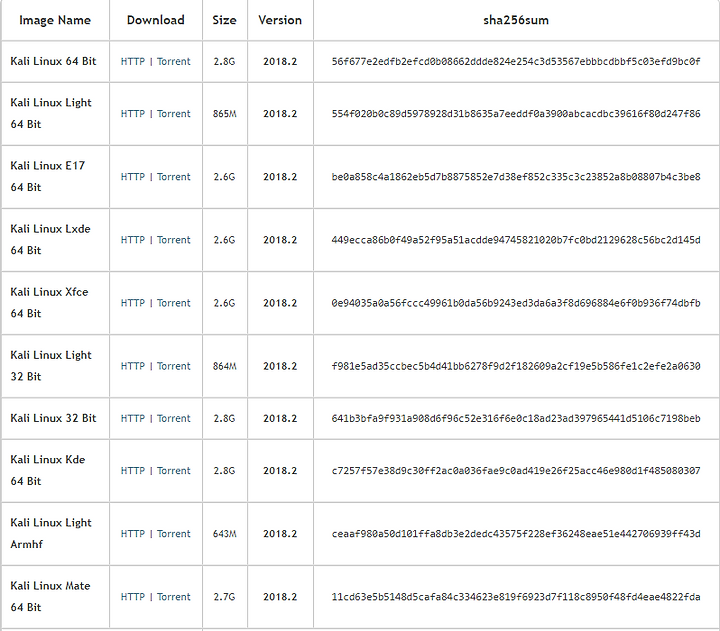The width and height of the screenshot is (720, 631).
Task: Click the sha256sum starting with 554f020b
Action: tap(516, 114)
